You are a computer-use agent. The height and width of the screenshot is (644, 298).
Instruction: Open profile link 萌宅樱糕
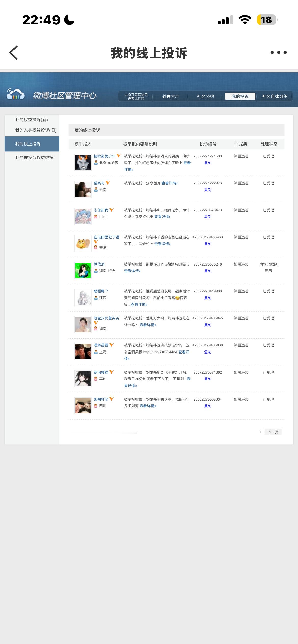[x=101, y=372]
